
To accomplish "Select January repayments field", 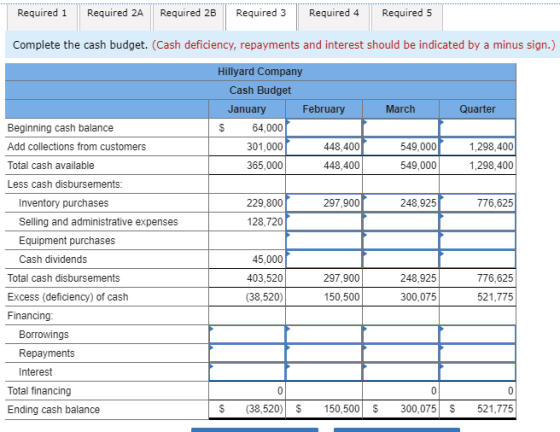I will 247,353.
